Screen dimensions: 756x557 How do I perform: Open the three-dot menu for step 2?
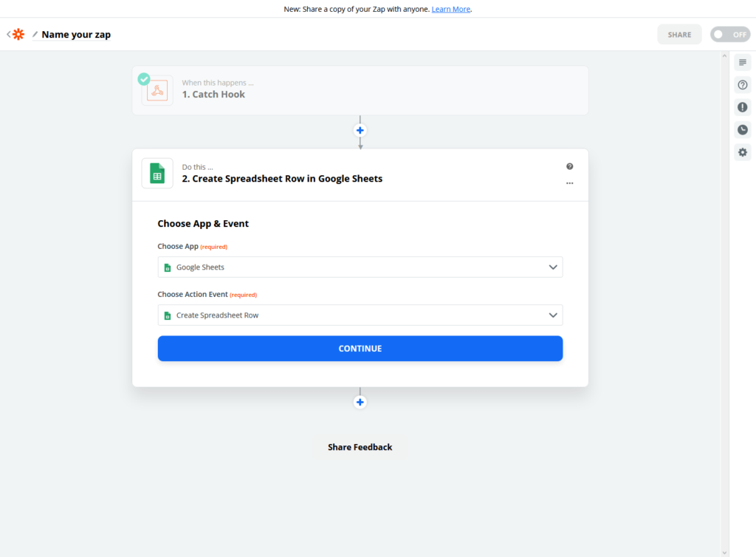(x=569, y=183)
